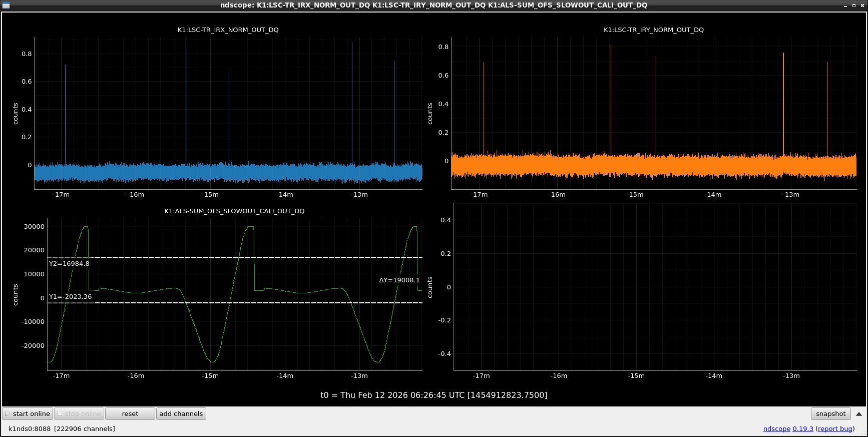
Task: Open the add channels dialog
Action: 181,413
